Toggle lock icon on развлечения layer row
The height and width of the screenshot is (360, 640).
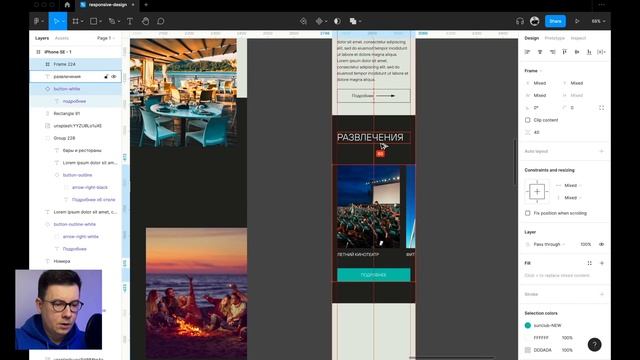[106, 76]
